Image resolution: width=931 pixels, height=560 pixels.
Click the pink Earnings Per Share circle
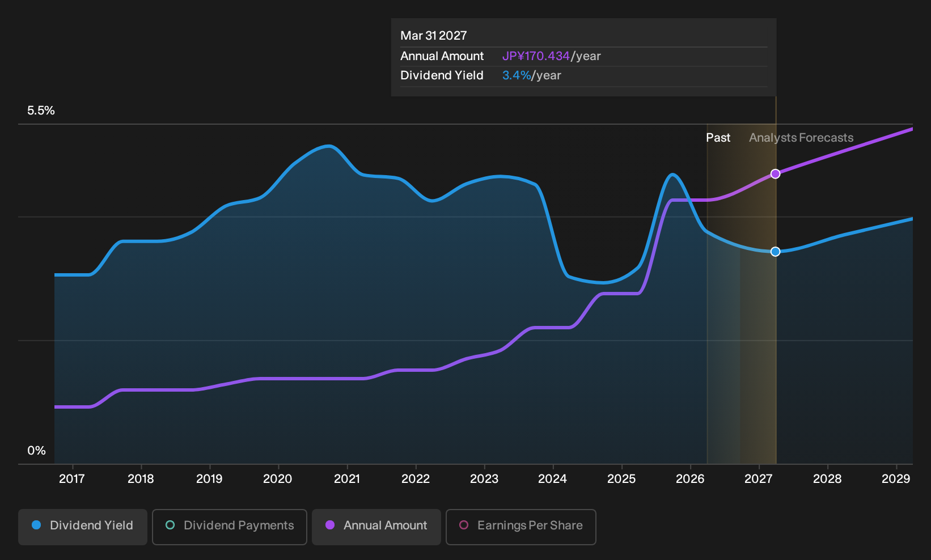coord(464,525)
